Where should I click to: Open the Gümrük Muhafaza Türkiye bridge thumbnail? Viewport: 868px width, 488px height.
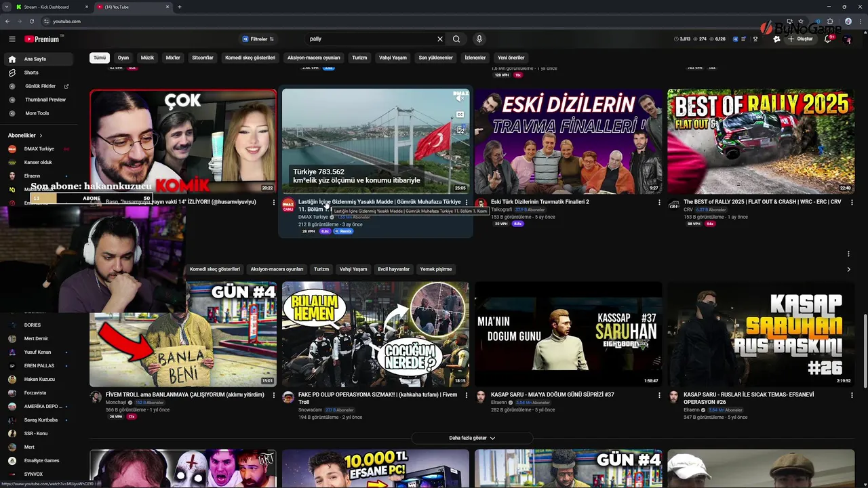376,141
